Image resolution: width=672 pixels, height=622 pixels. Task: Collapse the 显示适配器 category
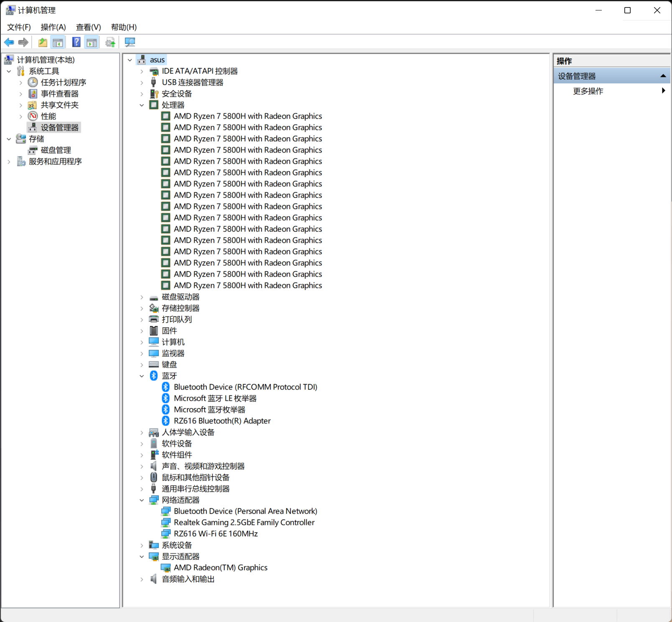142,557
